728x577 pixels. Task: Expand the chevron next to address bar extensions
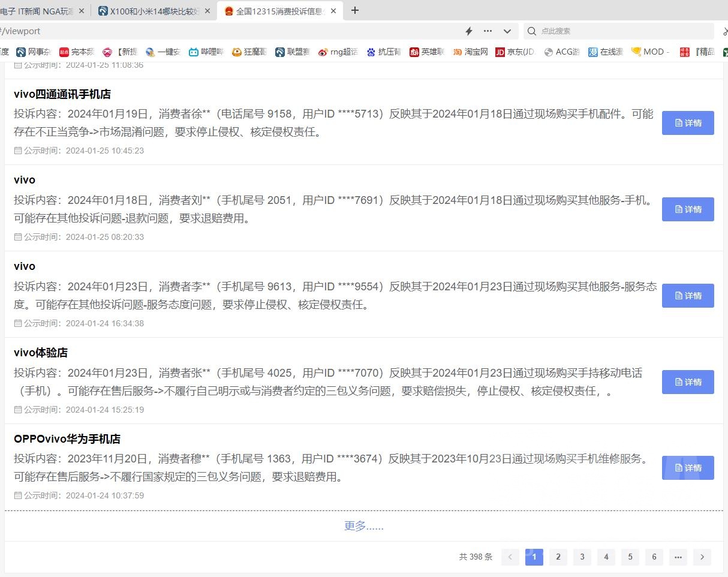tap(506, 31)
